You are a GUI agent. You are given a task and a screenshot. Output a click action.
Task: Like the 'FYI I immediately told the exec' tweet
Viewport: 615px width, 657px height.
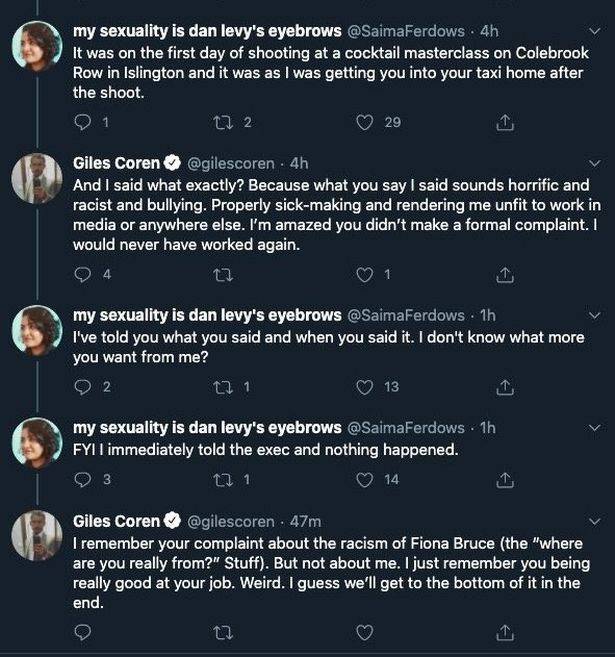[x=364, y=480]
